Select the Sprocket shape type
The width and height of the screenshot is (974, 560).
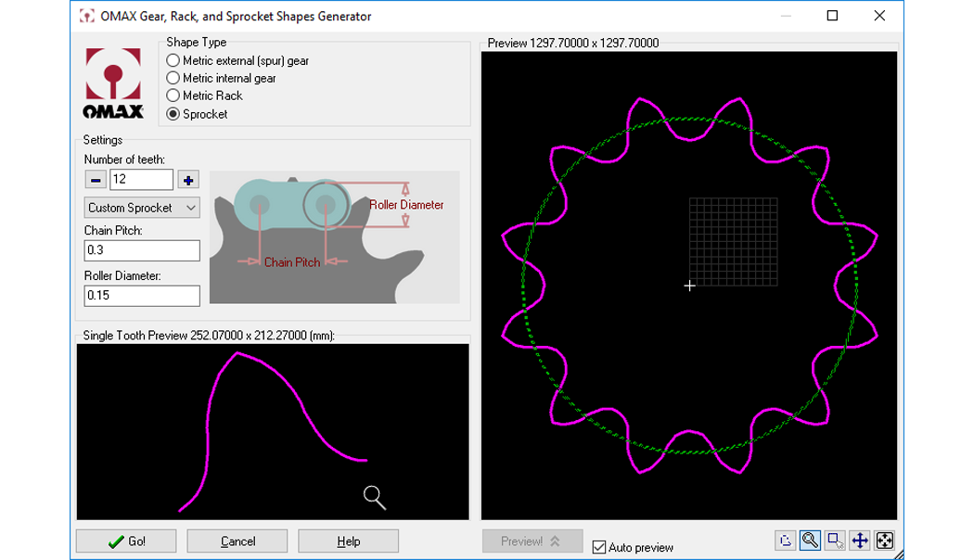(x=173, y=114)
